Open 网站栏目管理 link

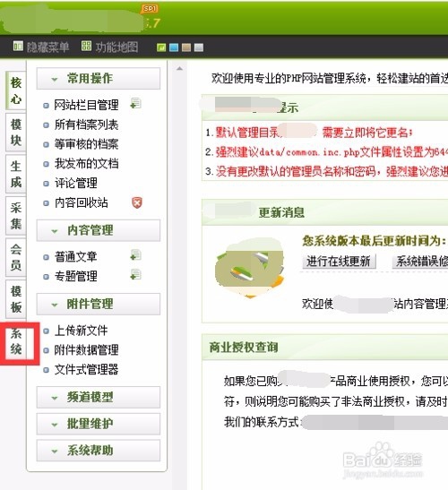coord(87,105)
